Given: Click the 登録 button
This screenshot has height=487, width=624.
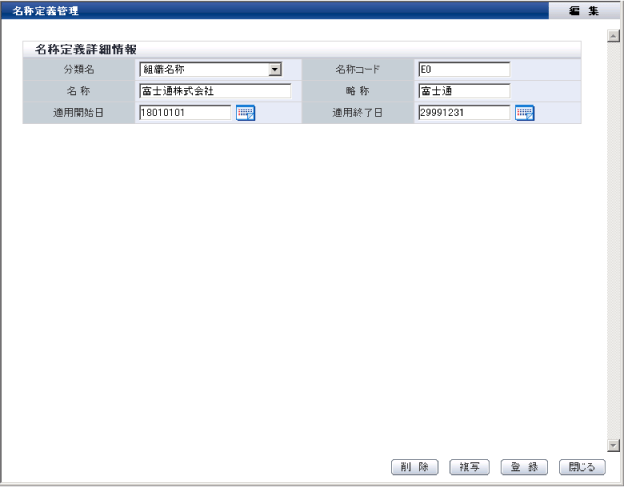Looking at the screenshot, I should [x=524, y=467].
